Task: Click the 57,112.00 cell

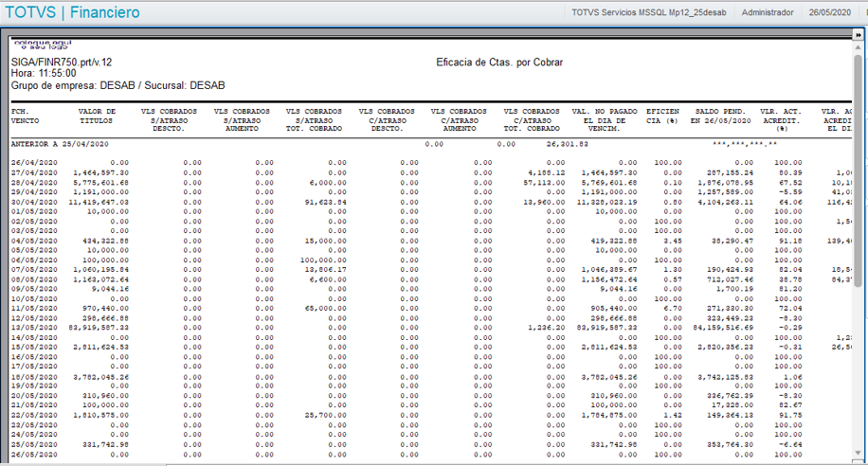Action: pyautogui.click(x=544, y=183)
